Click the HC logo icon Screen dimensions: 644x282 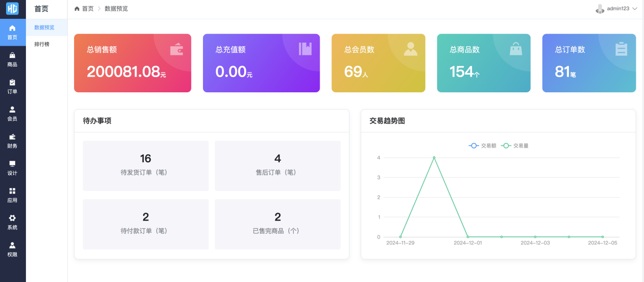click(12, 9)
